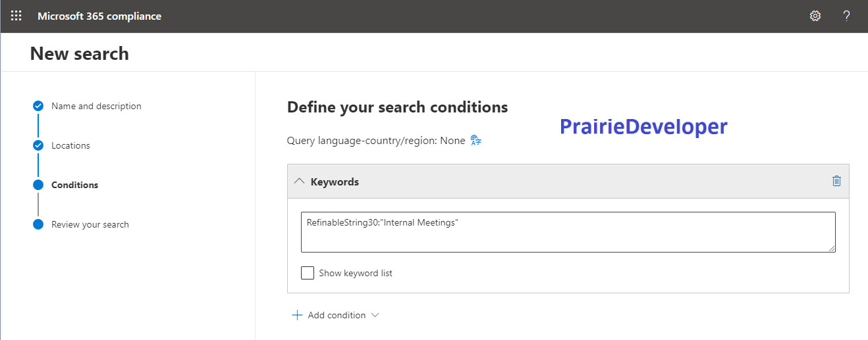868x340 pixels.
Task: Delete the Keywords condition with trash icon
Action: tap(836, 181)
